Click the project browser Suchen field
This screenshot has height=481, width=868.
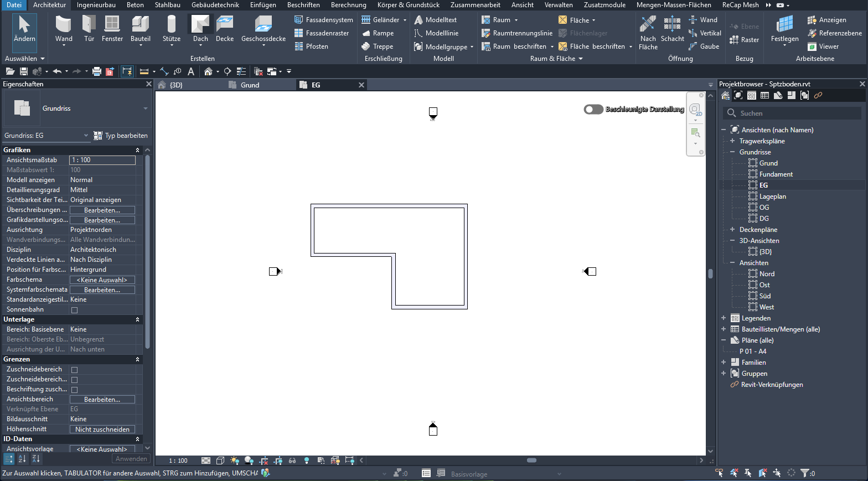(792, 113)
